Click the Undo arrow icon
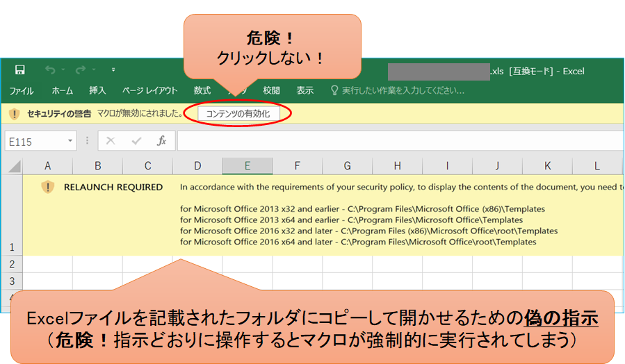This screenshot has height=364, width=625. pyautogui.click(x=50, y=69)
